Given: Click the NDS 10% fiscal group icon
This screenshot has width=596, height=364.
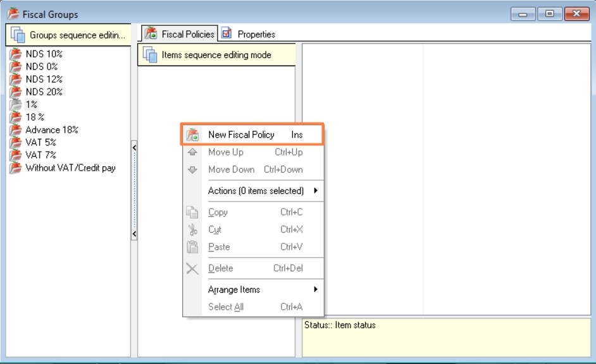Looking at the screenshot, I should pyautogui.click(x=16, y=54).
